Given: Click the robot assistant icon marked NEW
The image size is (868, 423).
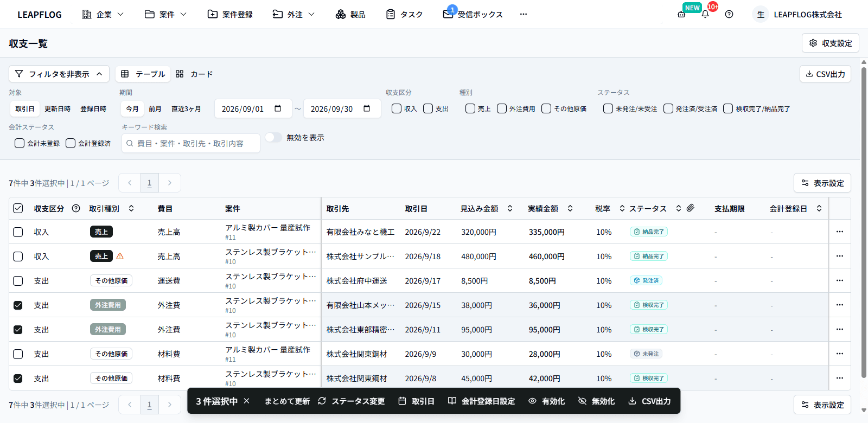Looking at the screenshot, I should (x=681, y=14).
